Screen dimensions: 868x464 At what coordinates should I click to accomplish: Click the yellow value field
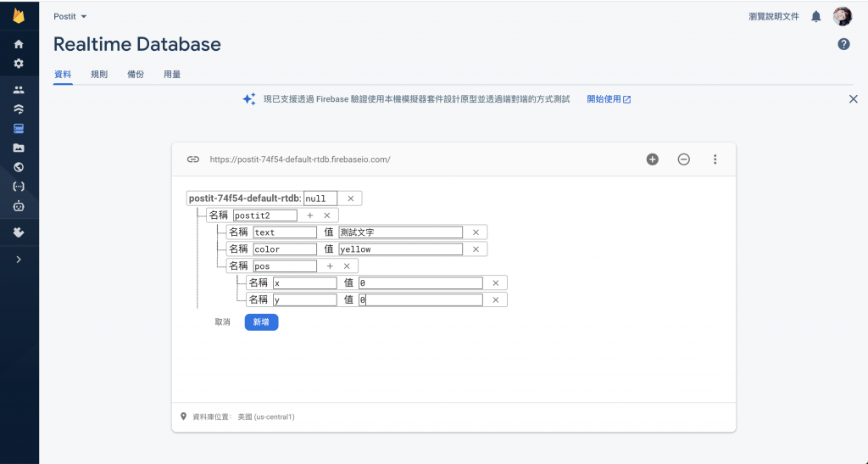pos(401,249)
